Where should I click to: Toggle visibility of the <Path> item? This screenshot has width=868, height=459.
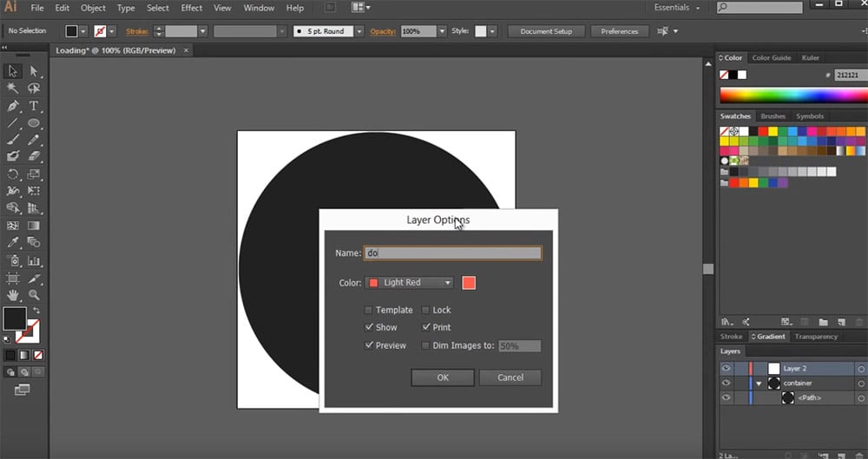tap(726, 397)
